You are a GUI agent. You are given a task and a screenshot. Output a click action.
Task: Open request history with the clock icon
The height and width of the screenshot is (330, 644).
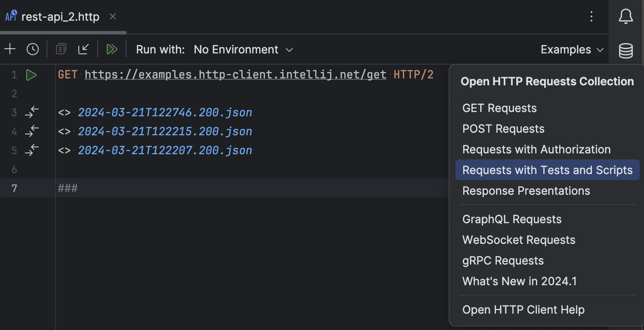(x=33, y=49)
